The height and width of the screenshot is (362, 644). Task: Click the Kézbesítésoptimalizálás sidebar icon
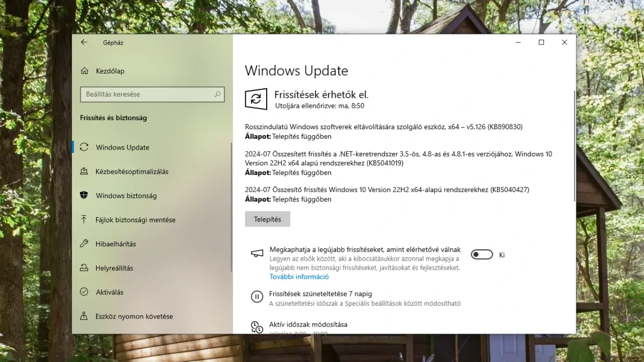click(x=84, y=172)
